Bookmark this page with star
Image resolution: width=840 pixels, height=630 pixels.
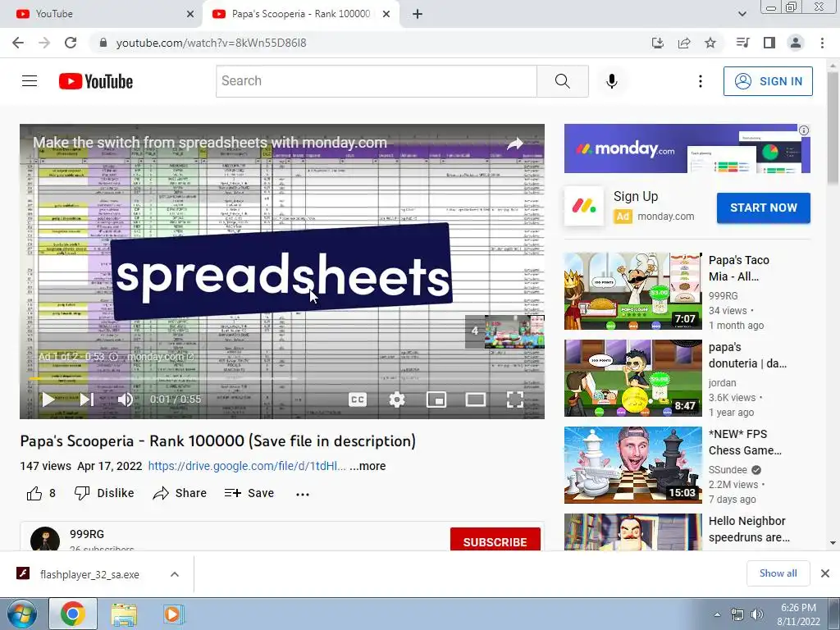click(710, 43)
